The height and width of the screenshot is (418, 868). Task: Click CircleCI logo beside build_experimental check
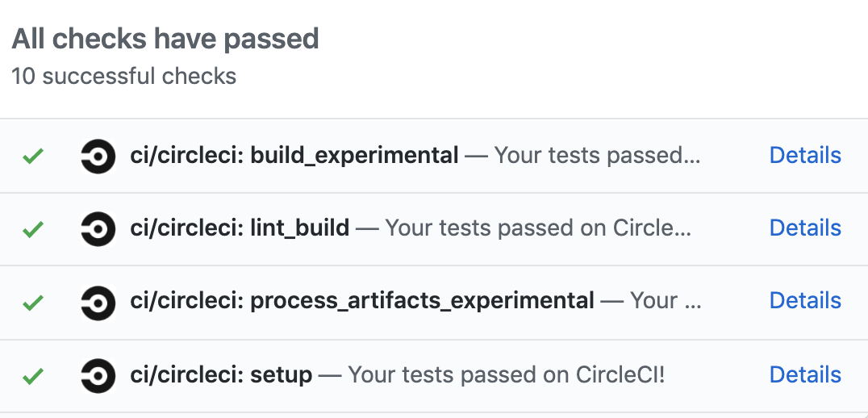98,156
